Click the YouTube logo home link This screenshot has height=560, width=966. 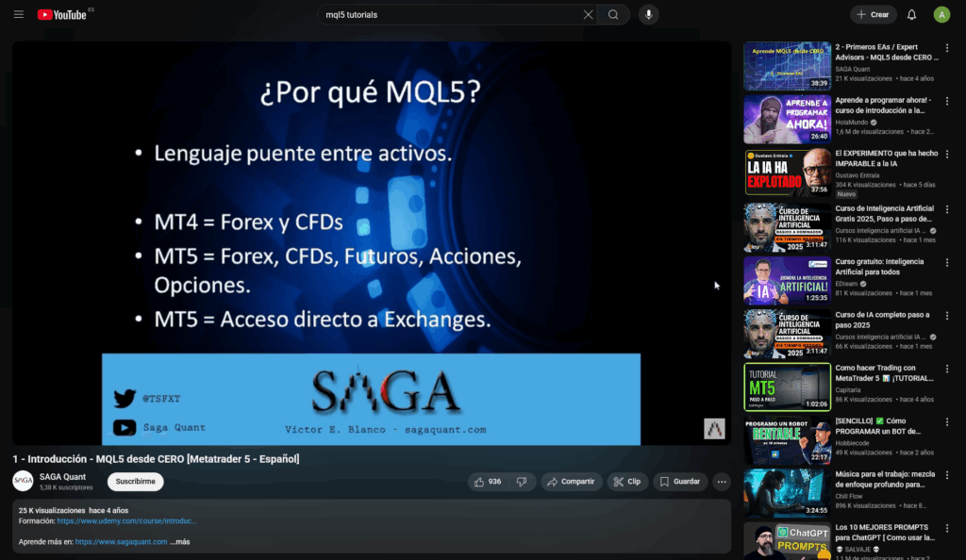pos(62,15)
